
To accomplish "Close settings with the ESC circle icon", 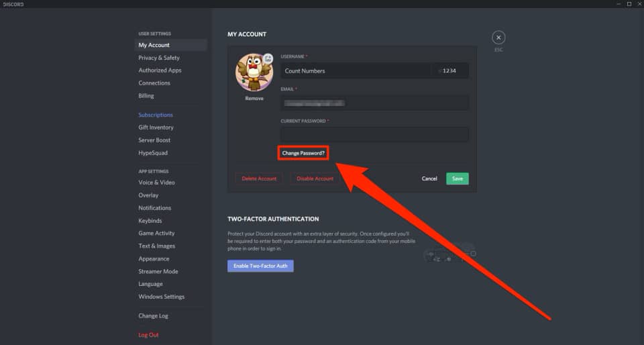I will tap(498, 38).
